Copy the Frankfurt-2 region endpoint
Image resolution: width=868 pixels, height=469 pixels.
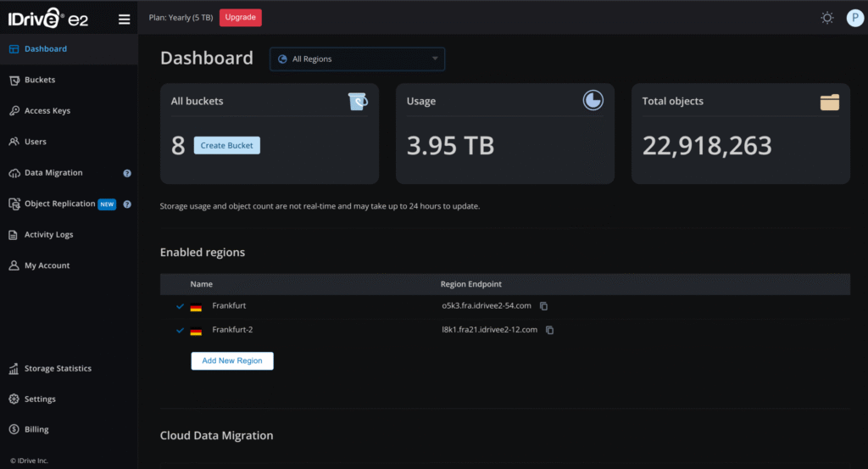pyautogui.click(x=549, y=330)
